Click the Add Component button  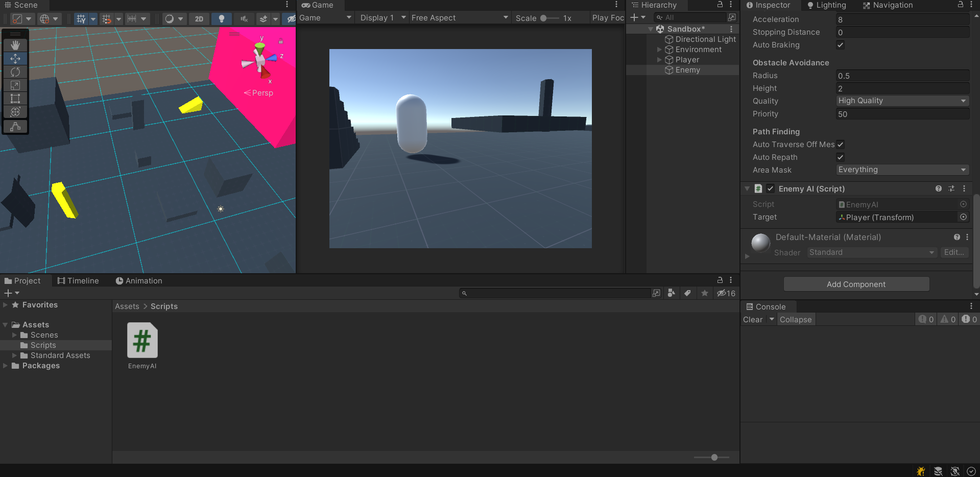pyautogui.click(x=856, y=284)
